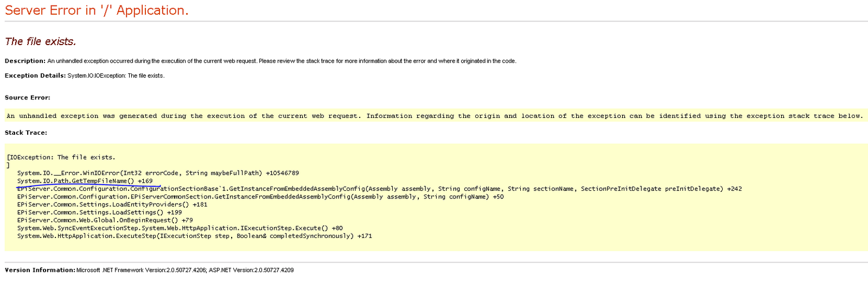
Task: Select the HttpApplication.ExecuteStep stack line
Action: pyautogui.click(x=194, y=236)
